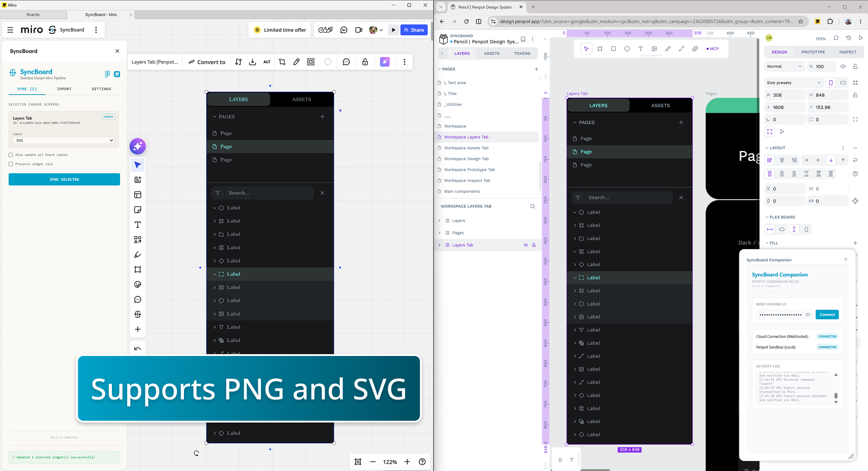Toggle Layers Tab visibility eye in Penpot
Image resolution: width=868 pixels, height=471 pixels.
pyautogui.click(x=526, y=245)
